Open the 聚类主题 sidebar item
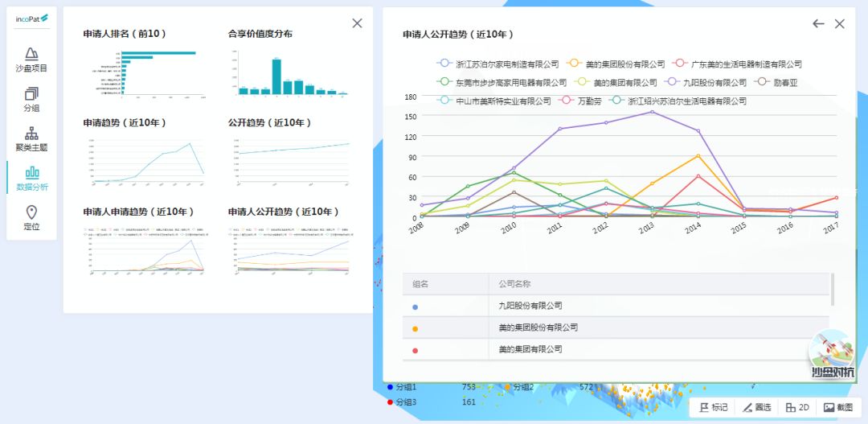This screenshot has height=424, width=868. tap(31, 139)
